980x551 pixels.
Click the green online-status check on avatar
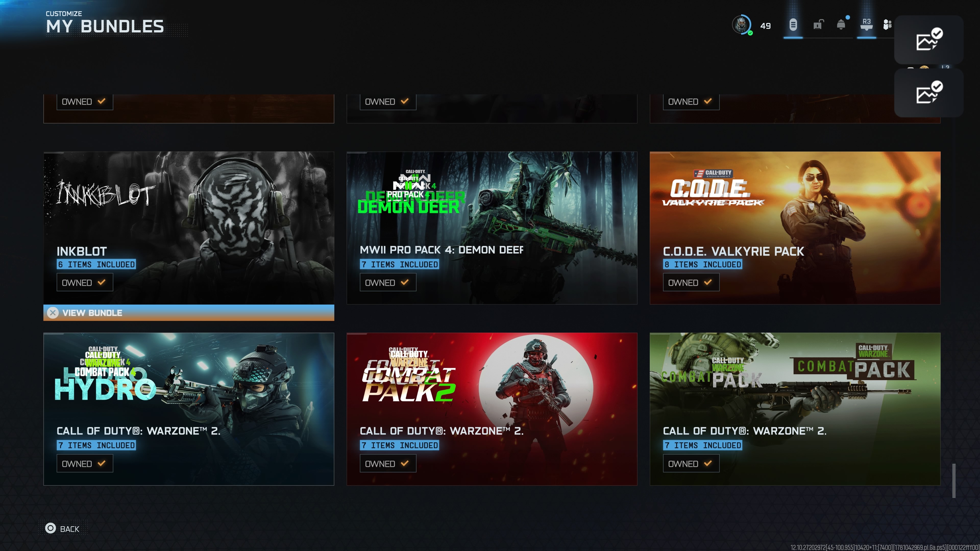click(x=750, y=33)
